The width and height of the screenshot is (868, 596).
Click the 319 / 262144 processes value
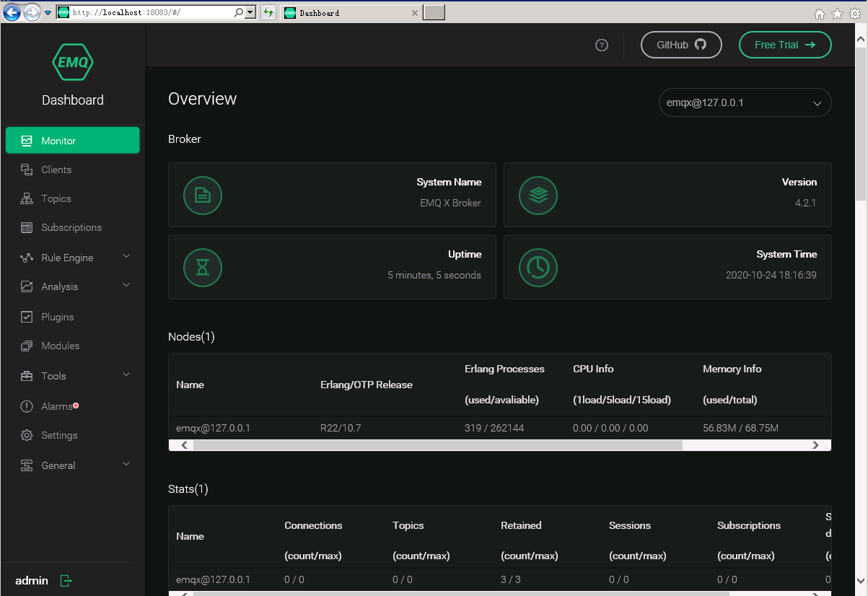coord(494,428)
